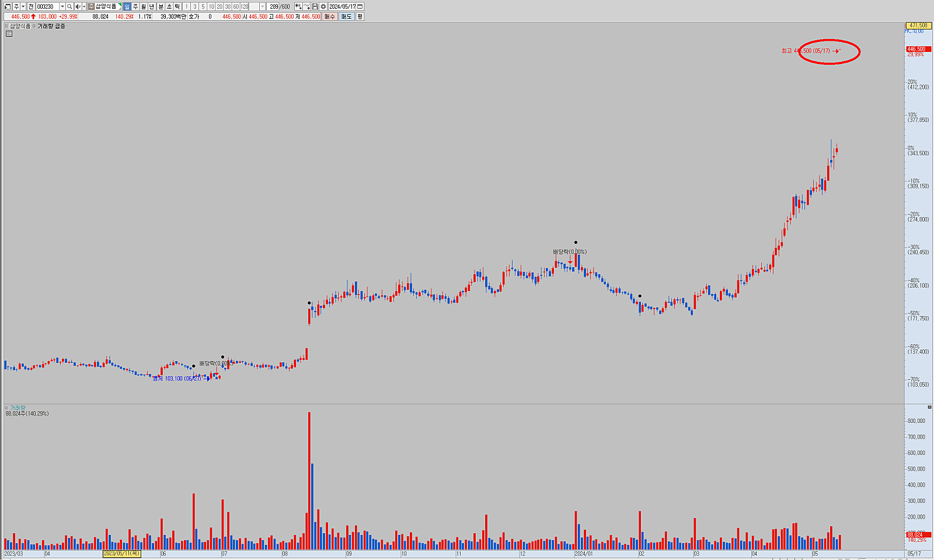Click the current price tag 446,500 on axis
Viewport: 934px width, 560px height.
coord(918,49)
